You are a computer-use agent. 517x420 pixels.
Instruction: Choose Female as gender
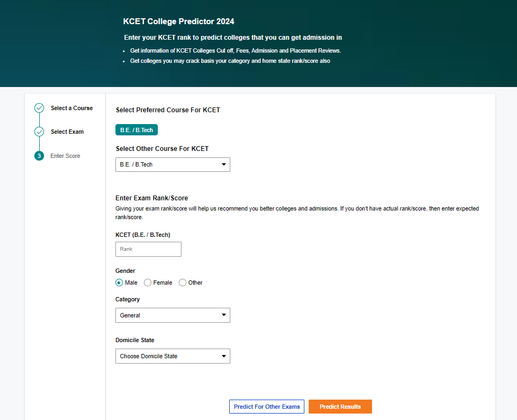click(x=148, y=282)
